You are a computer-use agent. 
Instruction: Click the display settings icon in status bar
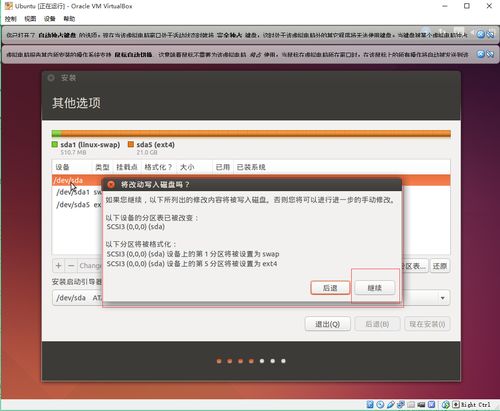[x=421, y=405]
